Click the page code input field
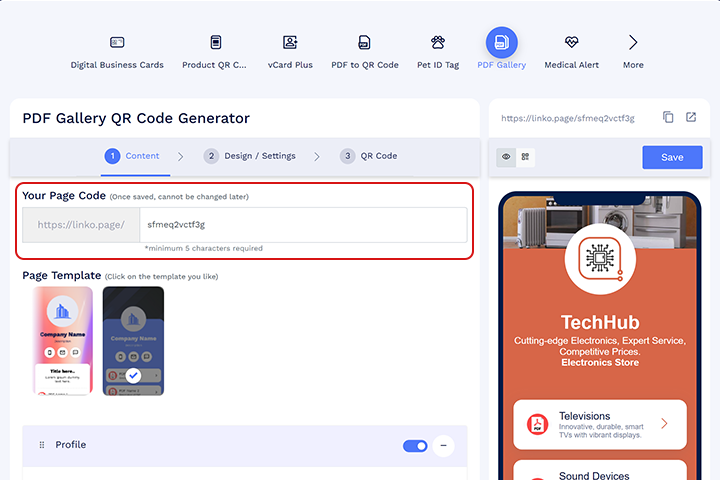This screenshot has height=480, width=720. click(x=300, y=225)
